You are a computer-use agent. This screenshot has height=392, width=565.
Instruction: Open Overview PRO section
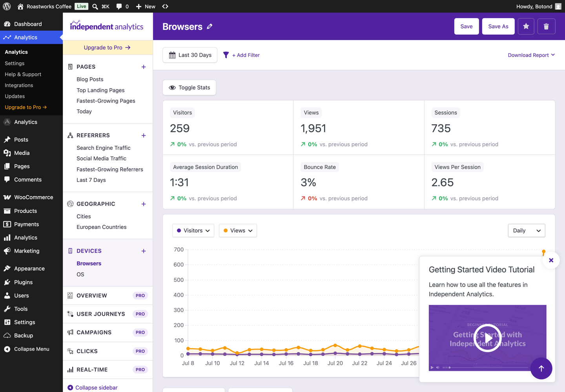[x=108, y=296]
